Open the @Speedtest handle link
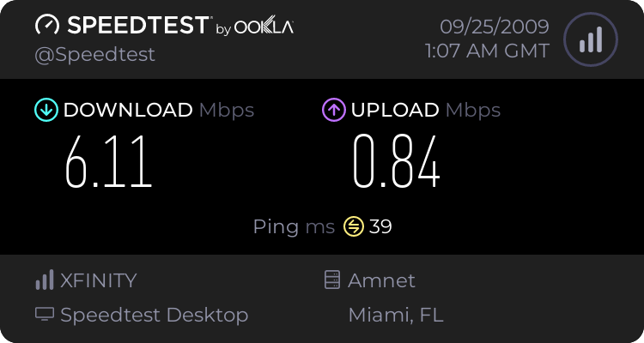The width and height of the screenshot is (644, 343). pyautogui.click(x=94, y=55)
